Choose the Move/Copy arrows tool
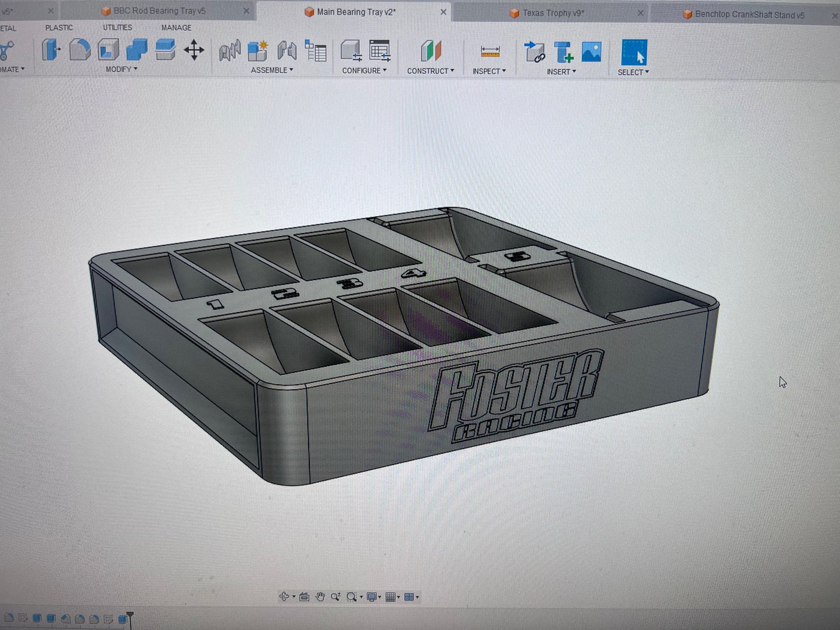 click(x=194, y=51)
